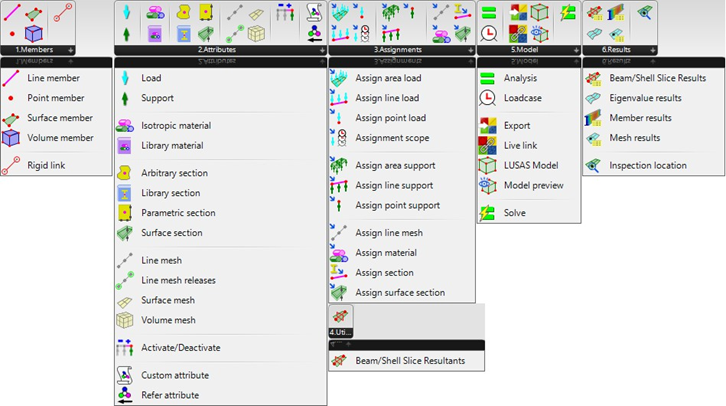Image resolution: width=726 pixels, height=406 pixels.
Task: Choose Volume member from Members list
Action: [x=60, y=138]
